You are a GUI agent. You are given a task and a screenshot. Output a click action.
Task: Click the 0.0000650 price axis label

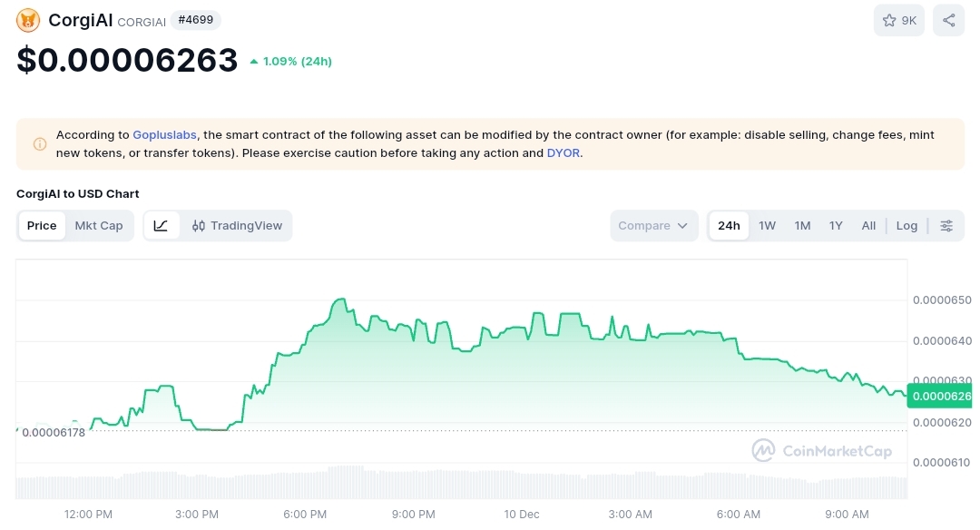[x=942, y=300]
